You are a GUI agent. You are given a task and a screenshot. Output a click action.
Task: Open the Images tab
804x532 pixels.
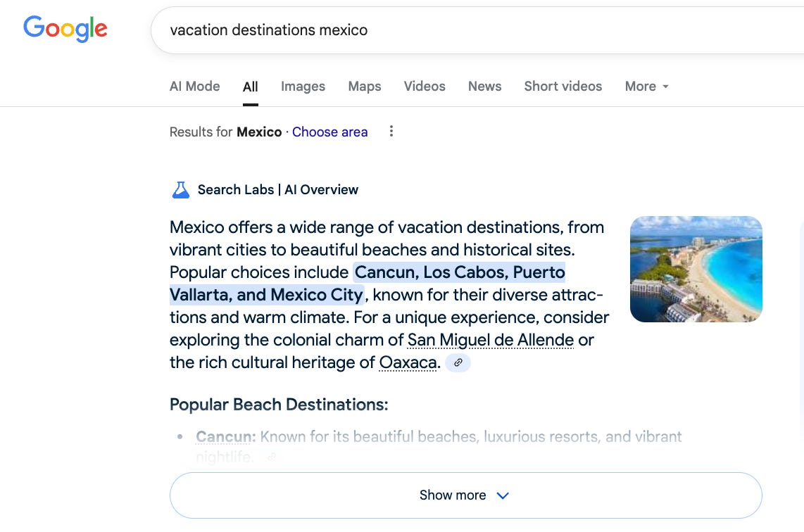303,86
